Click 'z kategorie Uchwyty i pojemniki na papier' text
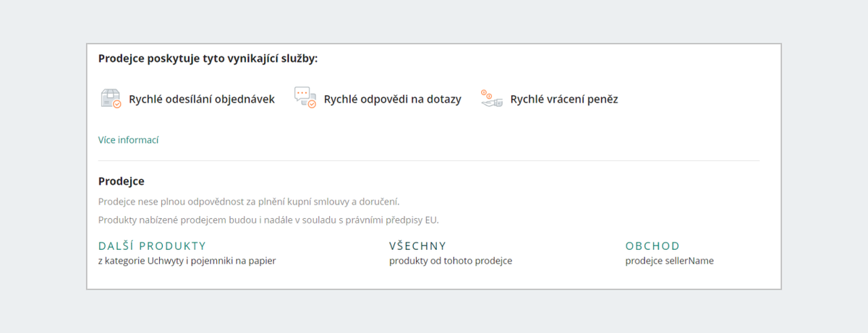868x333 pixels. tap(187, 261)
